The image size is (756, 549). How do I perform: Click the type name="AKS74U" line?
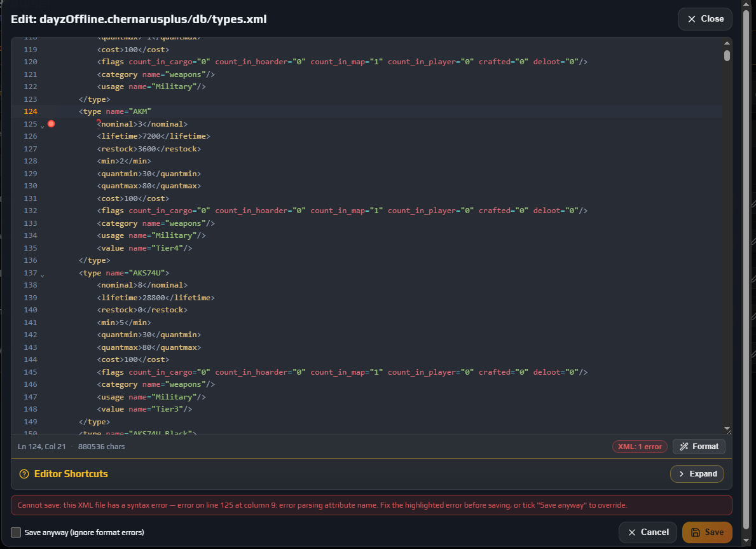pyautogui.click(x=124, y=272)
